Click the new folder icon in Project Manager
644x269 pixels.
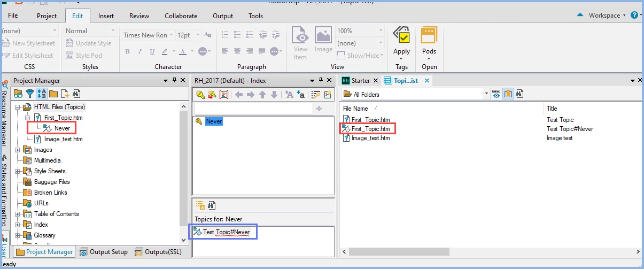click(53, 94)
